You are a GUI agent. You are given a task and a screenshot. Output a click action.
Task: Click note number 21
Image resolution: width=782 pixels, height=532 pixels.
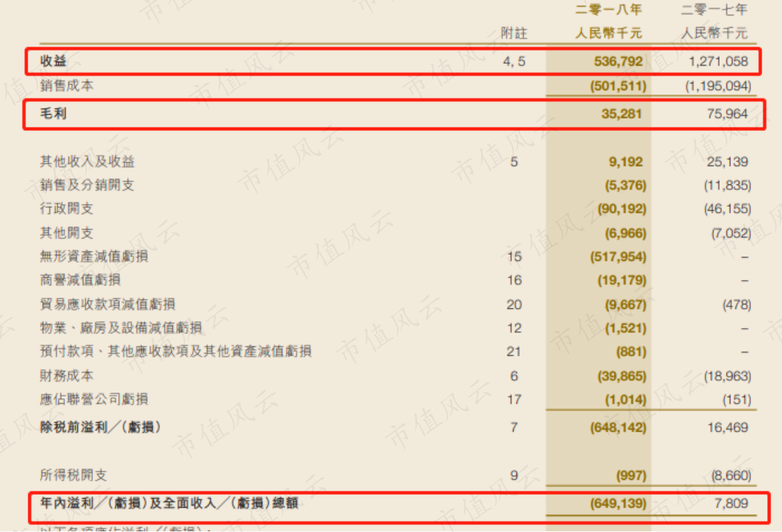(x=514, y=352)
